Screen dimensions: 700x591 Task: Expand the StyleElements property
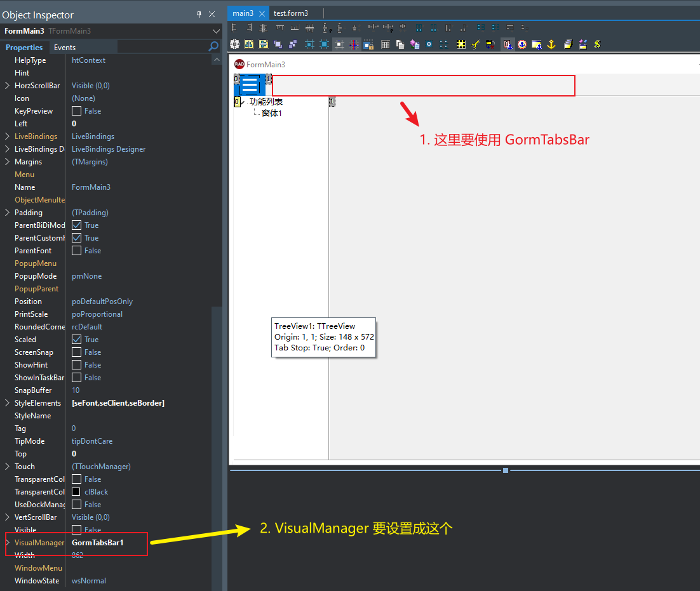(x=7, y=402)
